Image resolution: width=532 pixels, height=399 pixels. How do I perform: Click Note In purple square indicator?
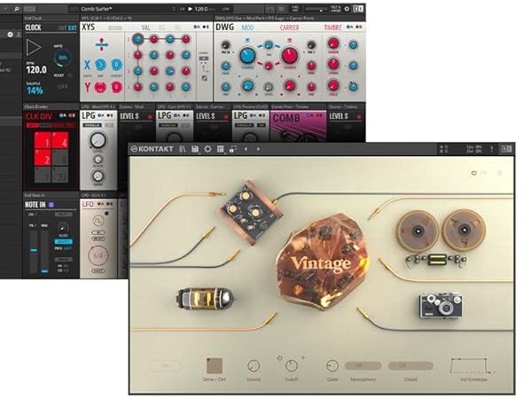click(x=51, y=205)
